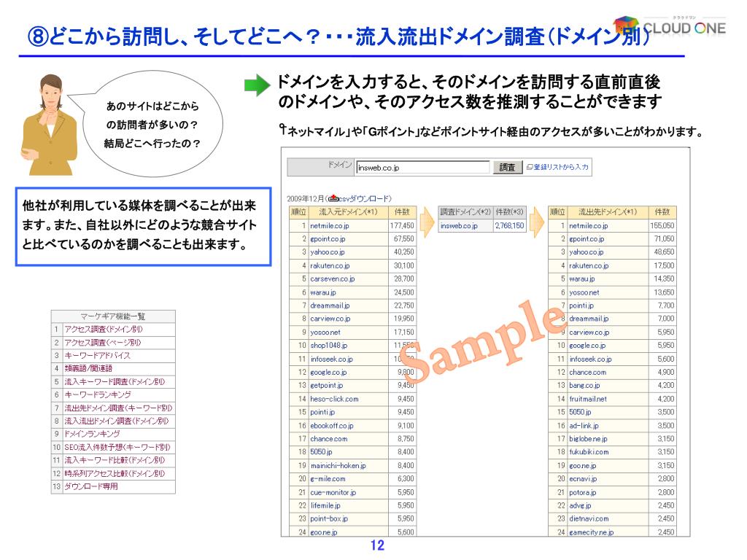Select キーワードアドバイス in the feature list

coord(97,355)
